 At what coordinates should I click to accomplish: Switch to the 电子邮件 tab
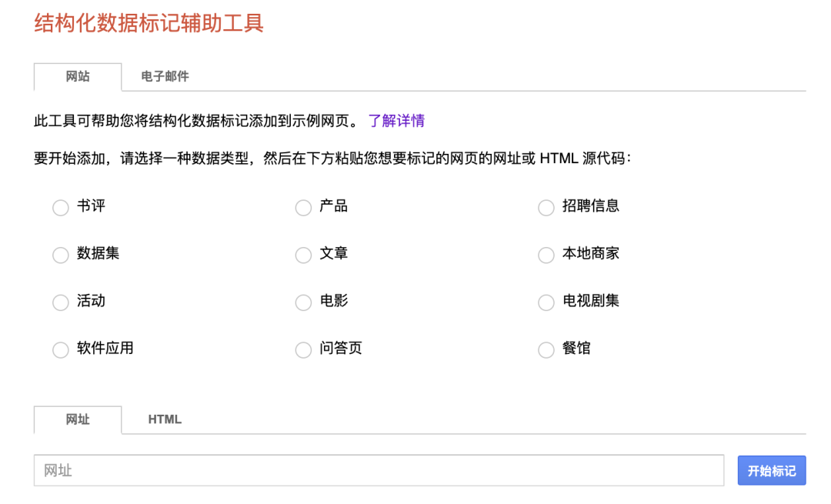[x=165, y=77]
